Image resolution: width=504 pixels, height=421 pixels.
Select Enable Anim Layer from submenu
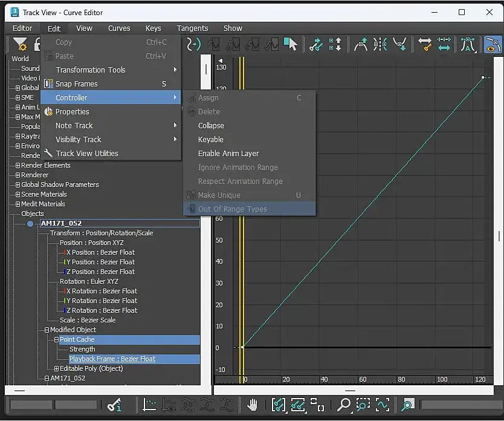[x=228, y=154]
